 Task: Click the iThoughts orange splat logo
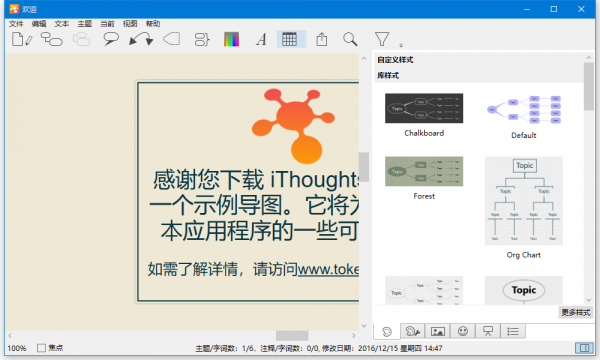293,126
